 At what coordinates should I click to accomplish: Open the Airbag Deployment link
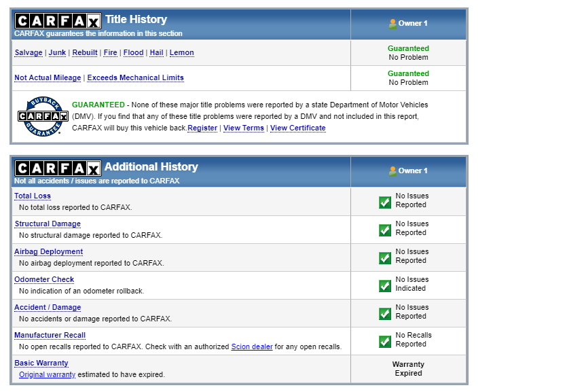[x=49, y=252]
